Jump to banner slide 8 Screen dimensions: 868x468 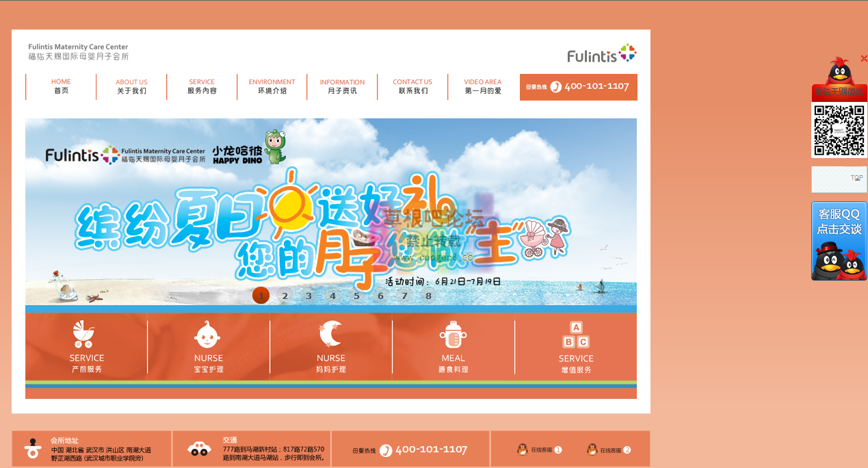429,296
